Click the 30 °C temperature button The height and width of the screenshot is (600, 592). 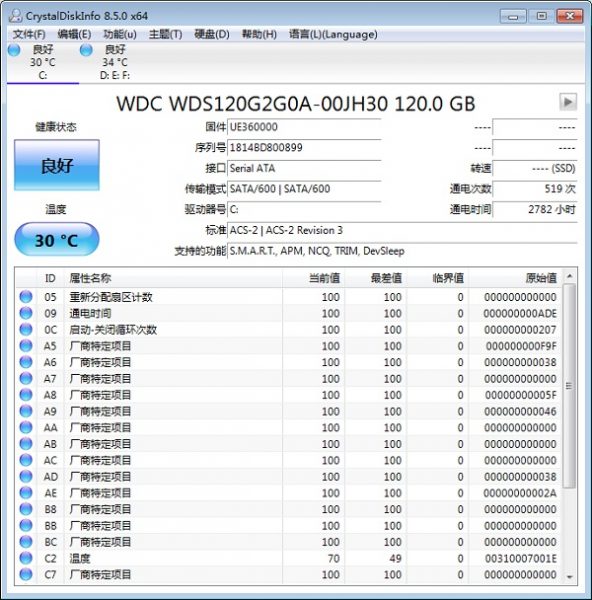point(57,240)
